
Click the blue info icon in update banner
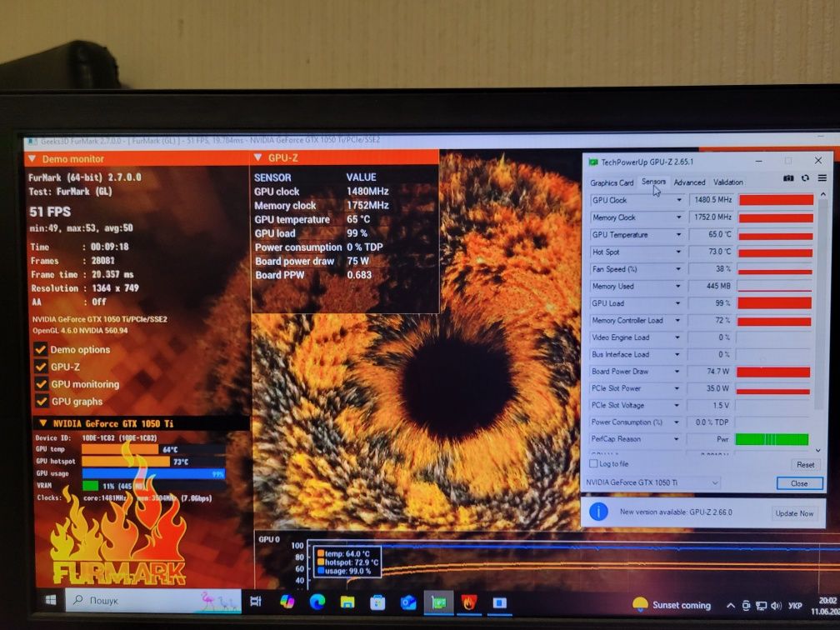click(x=598, y=512)
